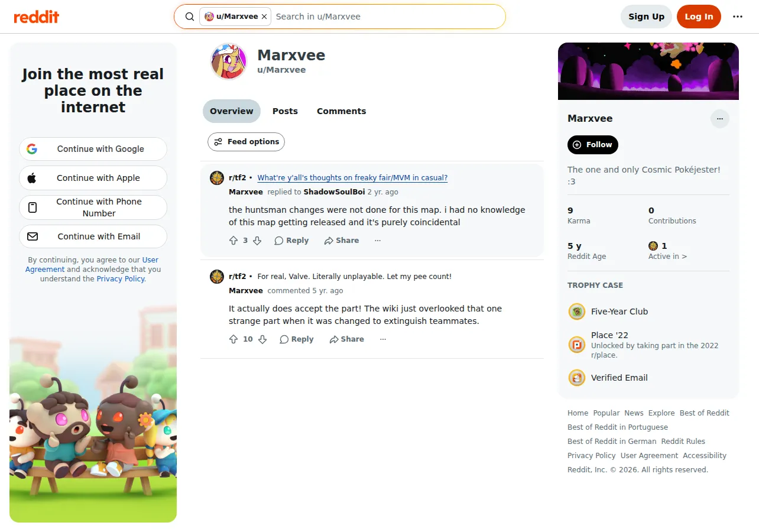Click the Place '22 trophy icon
This screenshot has width=759, height=532.
click(576, 345)
